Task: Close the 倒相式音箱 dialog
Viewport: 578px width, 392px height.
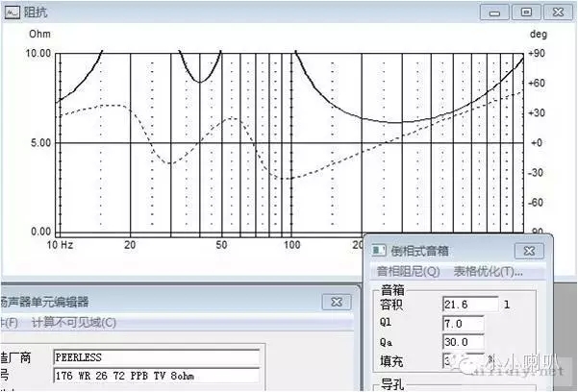Action: (x=528, y=250)
